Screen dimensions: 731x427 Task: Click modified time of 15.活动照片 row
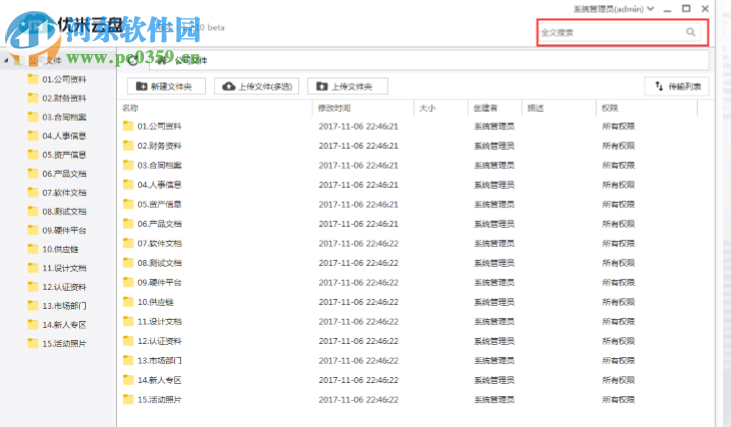[358, 400]
